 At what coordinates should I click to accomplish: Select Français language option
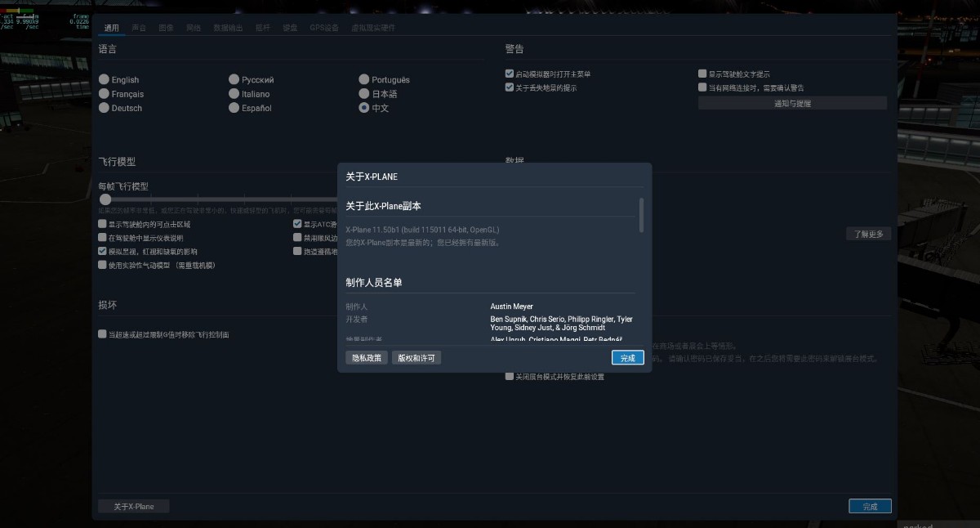point(104,93)
